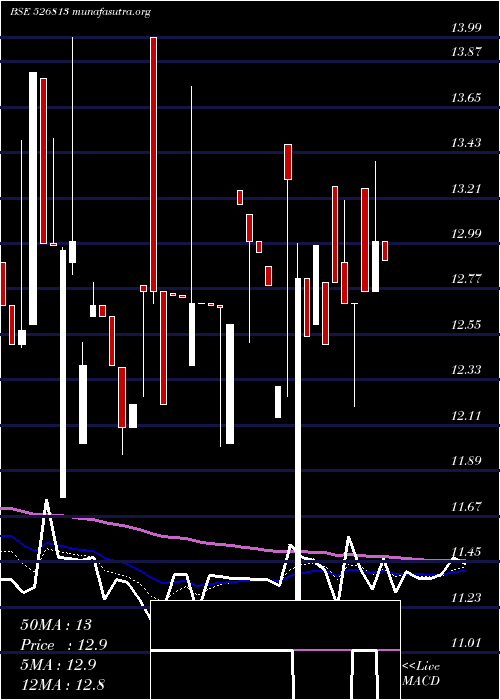Screen dimensions: 500x700
Task: Click the 11.23 price axis label
Action: point(466,598)
